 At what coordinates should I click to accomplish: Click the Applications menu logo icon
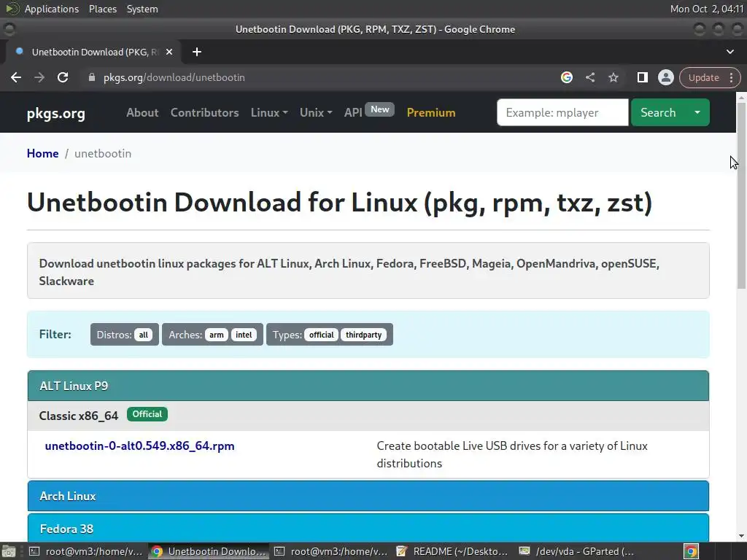[x=12, y=9]
